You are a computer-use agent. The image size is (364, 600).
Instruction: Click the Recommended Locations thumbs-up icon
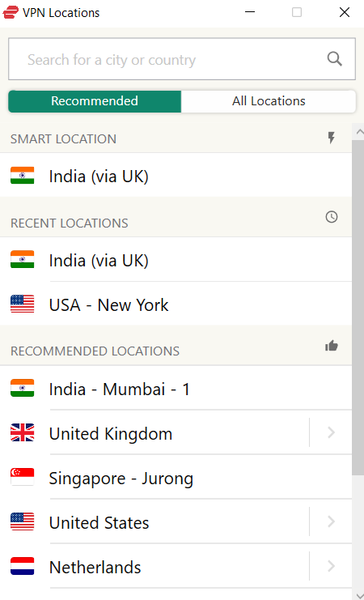click(x=332, y=346)
